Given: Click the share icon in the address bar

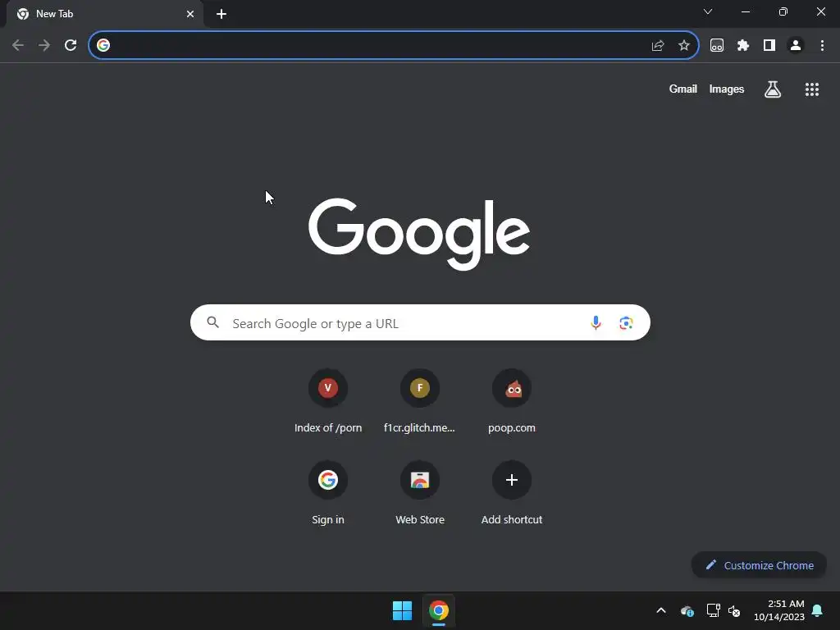Looking at the screenshot, I should coord(658,46).
